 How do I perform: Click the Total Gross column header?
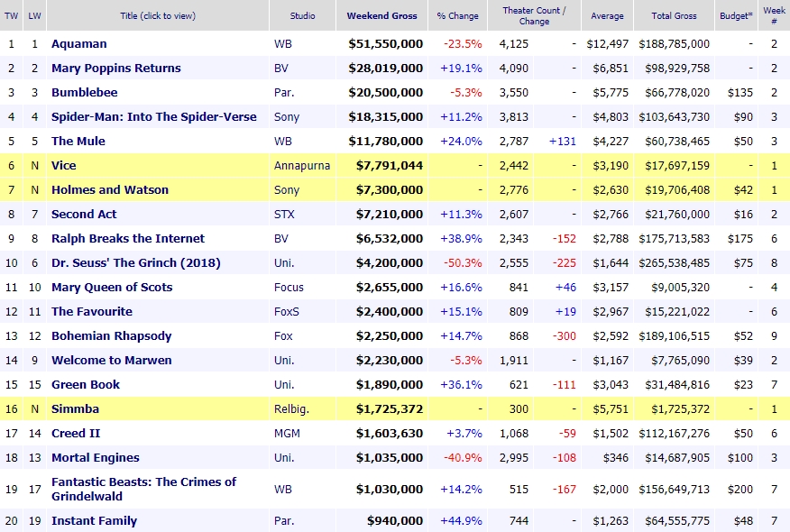tap(673, 16)
